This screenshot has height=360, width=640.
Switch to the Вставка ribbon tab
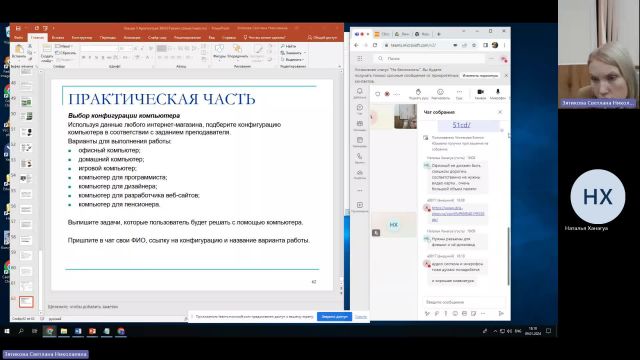tap(58, 38)
